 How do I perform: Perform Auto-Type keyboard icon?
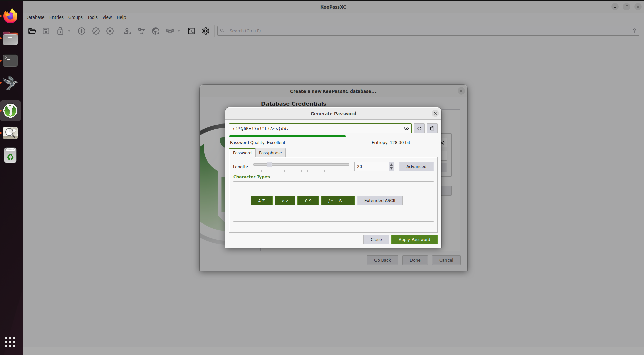pos(170,31)
